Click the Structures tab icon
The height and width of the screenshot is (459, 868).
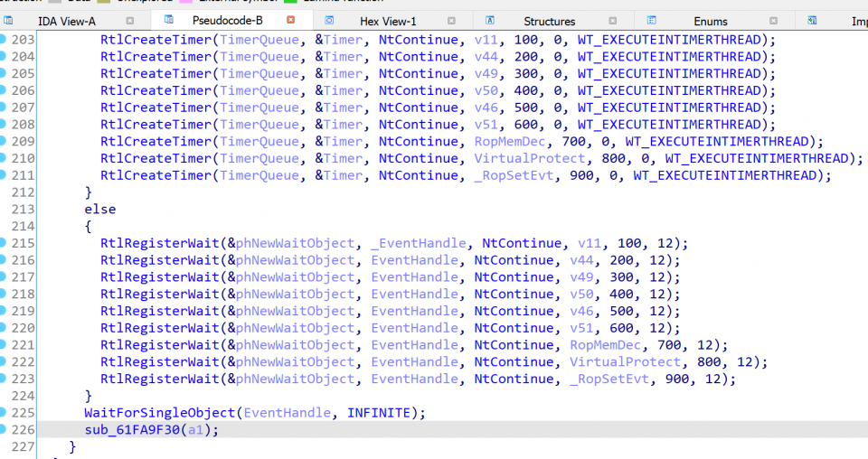tap(490, 21)
